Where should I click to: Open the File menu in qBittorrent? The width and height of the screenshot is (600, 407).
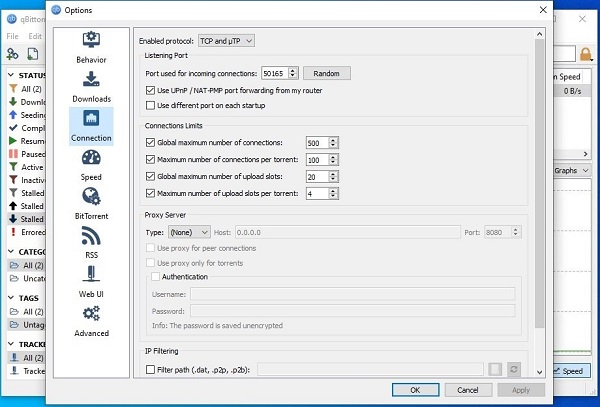(12, 36)
